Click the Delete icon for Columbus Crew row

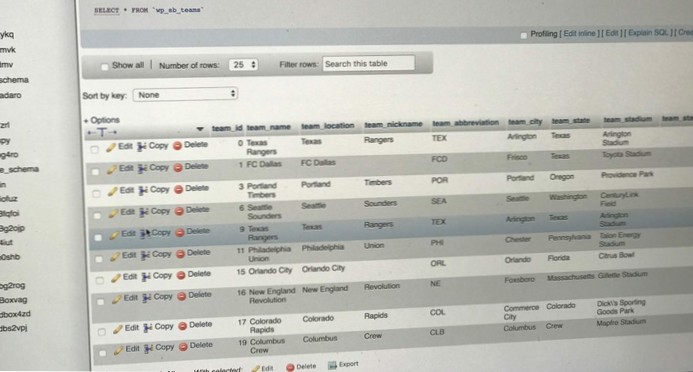[183, 347]
